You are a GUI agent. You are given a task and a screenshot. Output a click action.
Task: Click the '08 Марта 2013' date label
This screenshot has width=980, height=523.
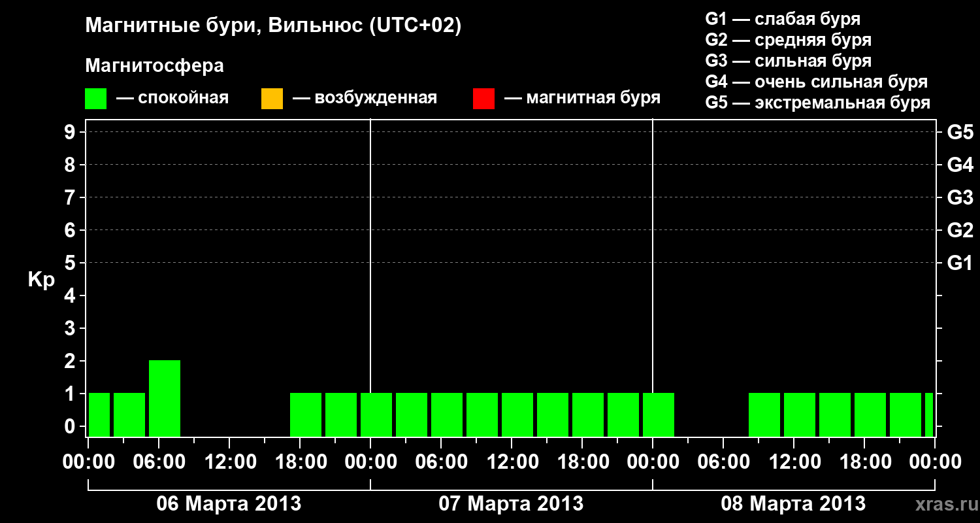[793, 504]
